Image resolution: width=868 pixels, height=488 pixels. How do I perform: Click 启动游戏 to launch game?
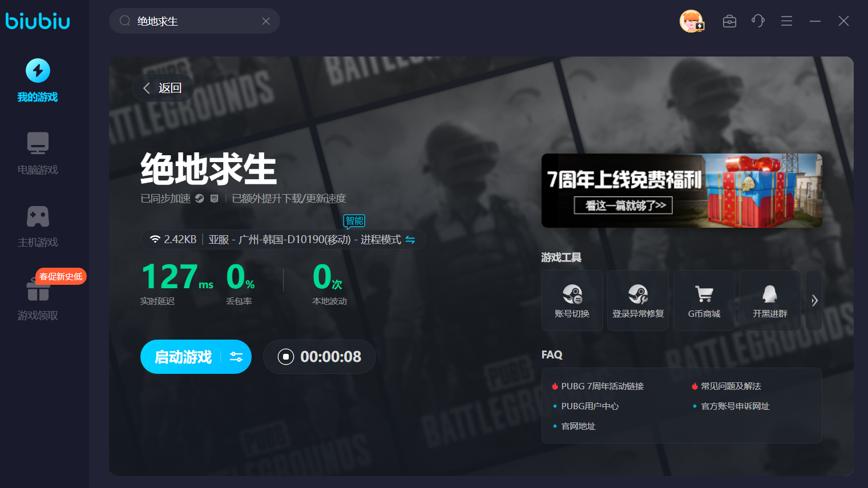[x=183, y=357]
